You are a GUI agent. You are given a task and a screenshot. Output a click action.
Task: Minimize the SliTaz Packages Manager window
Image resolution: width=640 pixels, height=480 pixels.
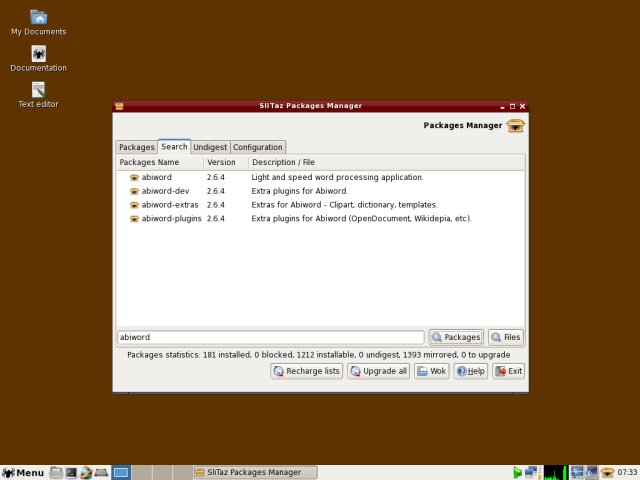click(502, 107)
